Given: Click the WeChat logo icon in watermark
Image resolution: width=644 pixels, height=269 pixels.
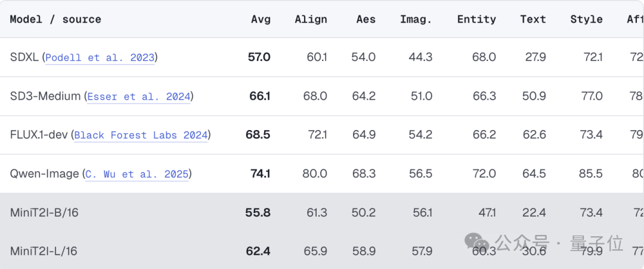Looking at the screenshot, I should [477, 242].
